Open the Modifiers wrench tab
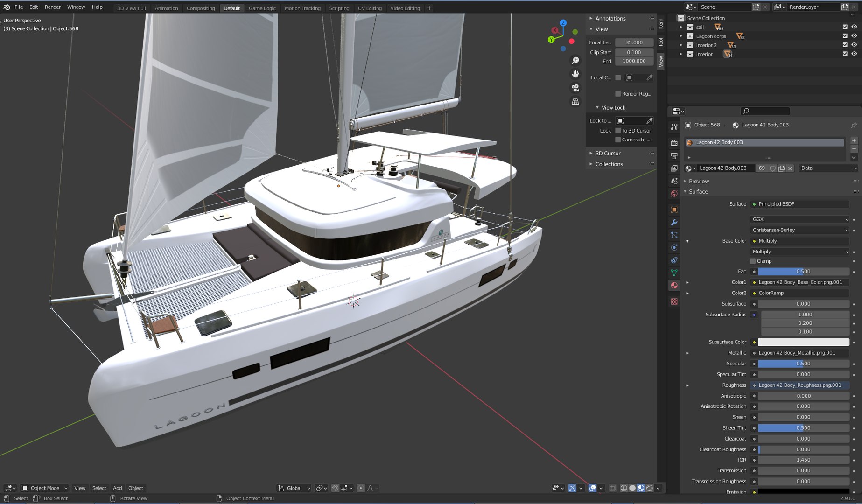Screen dimensions: 862x504 click(x=674, y=222)
